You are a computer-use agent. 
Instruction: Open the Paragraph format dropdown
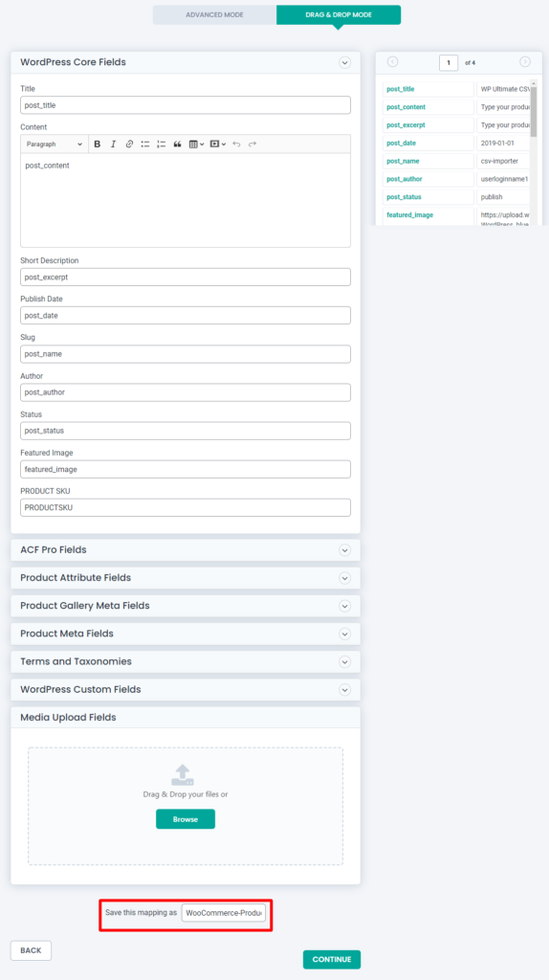pyautogui.click(x=55, y=144)
